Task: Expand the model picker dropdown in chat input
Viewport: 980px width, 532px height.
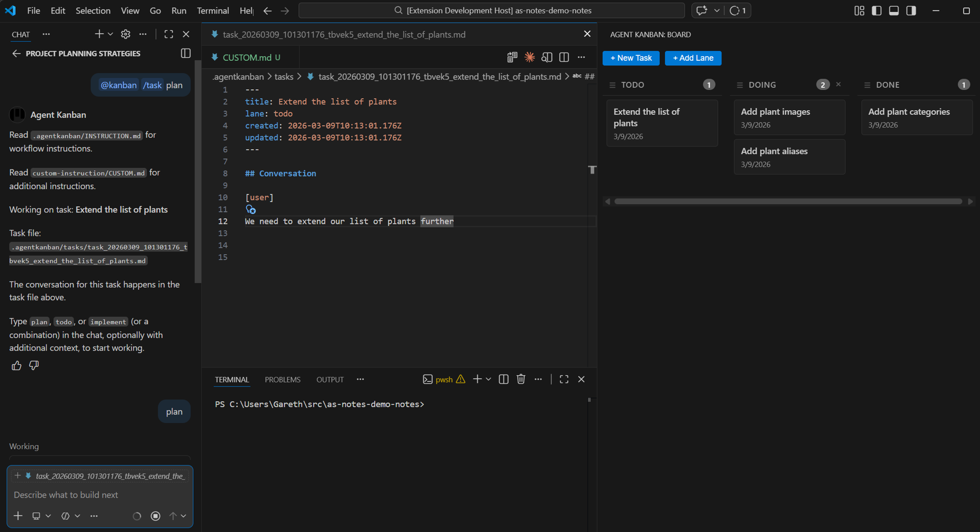Action: click(77, 515)
